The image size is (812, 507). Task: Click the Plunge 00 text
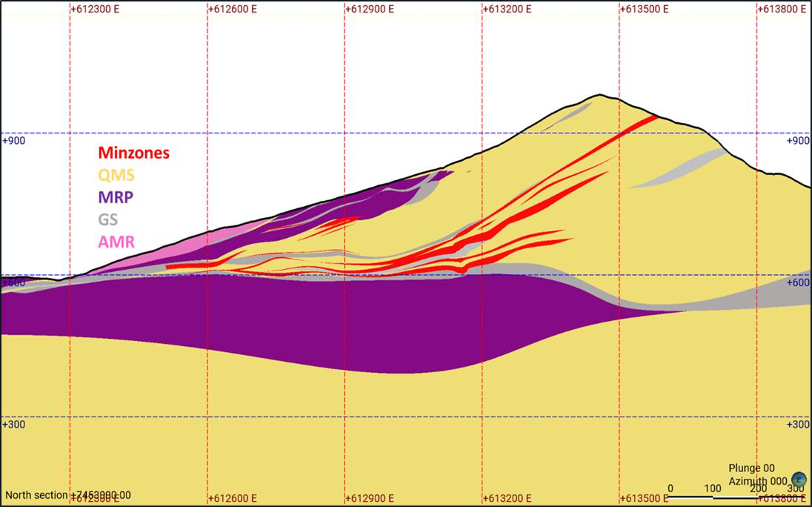pos(751,468)
